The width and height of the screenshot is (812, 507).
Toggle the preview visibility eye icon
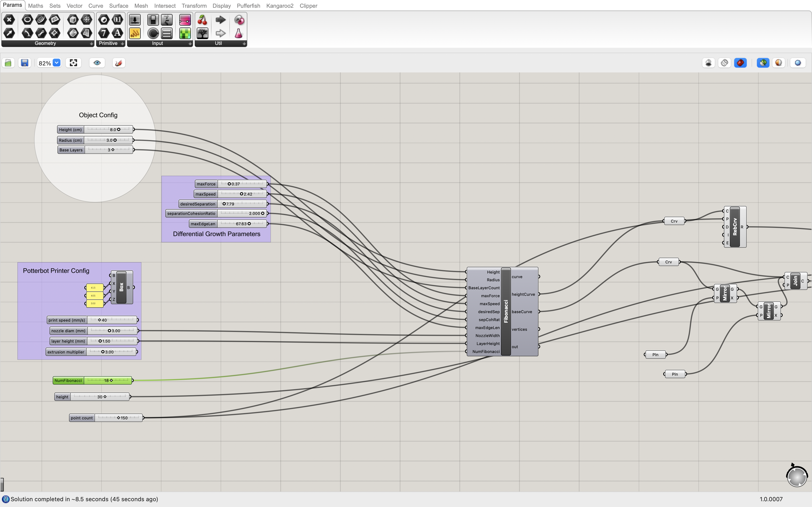point(97,63)
